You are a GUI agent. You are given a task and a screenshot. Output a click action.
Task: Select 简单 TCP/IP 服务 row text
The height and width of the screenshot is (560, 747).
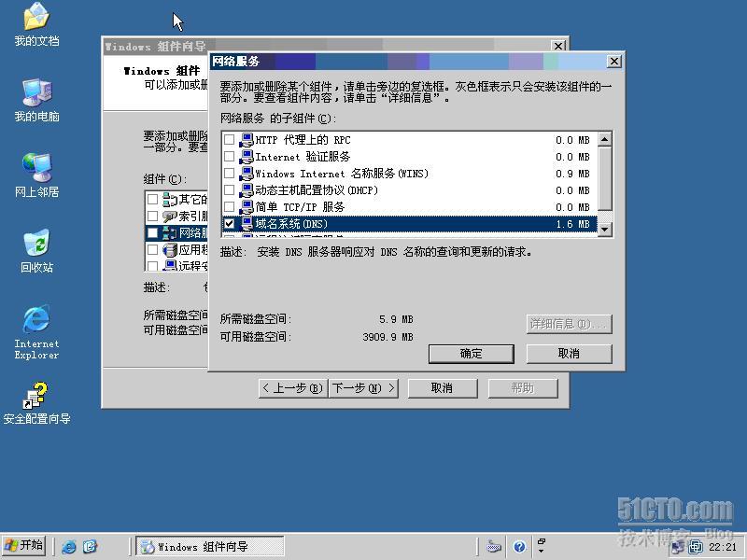[300, 206]
